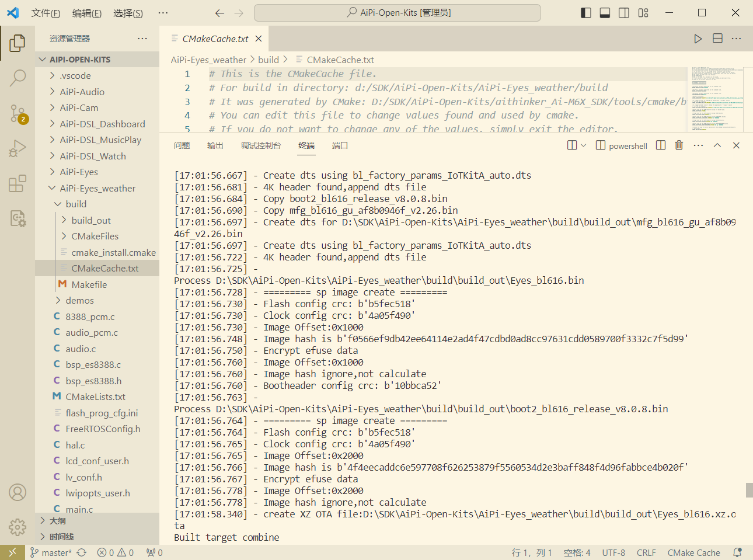Image resolution: width=753 pixels, height=560 pixels.
Task: Click the remote window status icon
Action: tap(12, 552)
